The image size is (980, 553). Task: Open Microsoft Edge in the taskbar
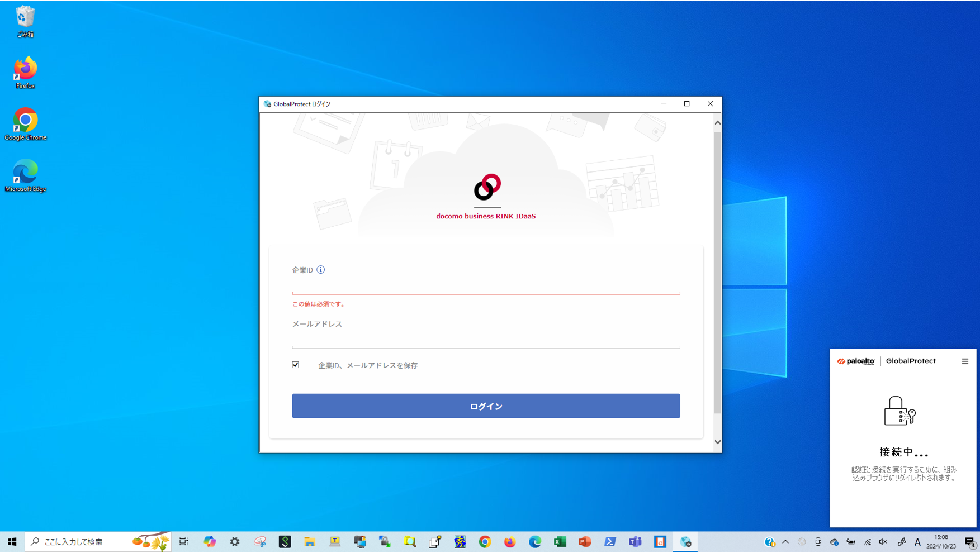point(535,542)
